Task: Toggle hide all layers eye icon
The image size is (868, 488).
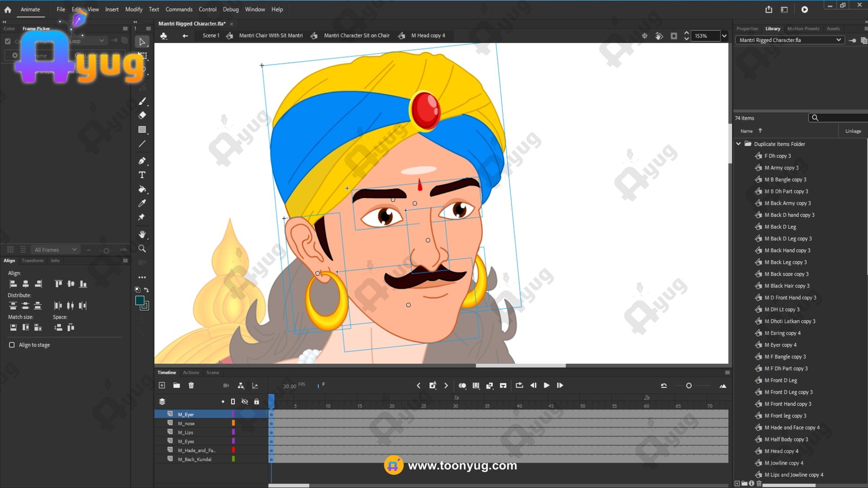Action: click(245, 402)
